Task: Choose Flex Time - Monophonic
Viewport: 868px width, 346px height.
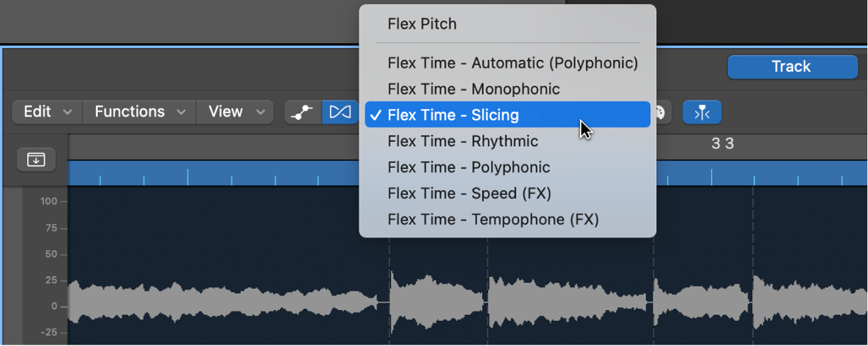Action: click(x=473, y=89)
